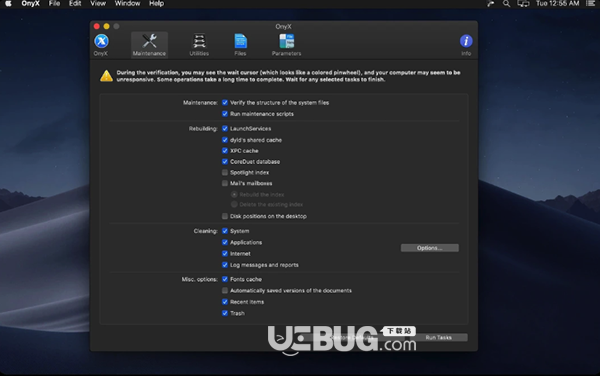
Task: Open the Help menu
Action: pos(157,4)
